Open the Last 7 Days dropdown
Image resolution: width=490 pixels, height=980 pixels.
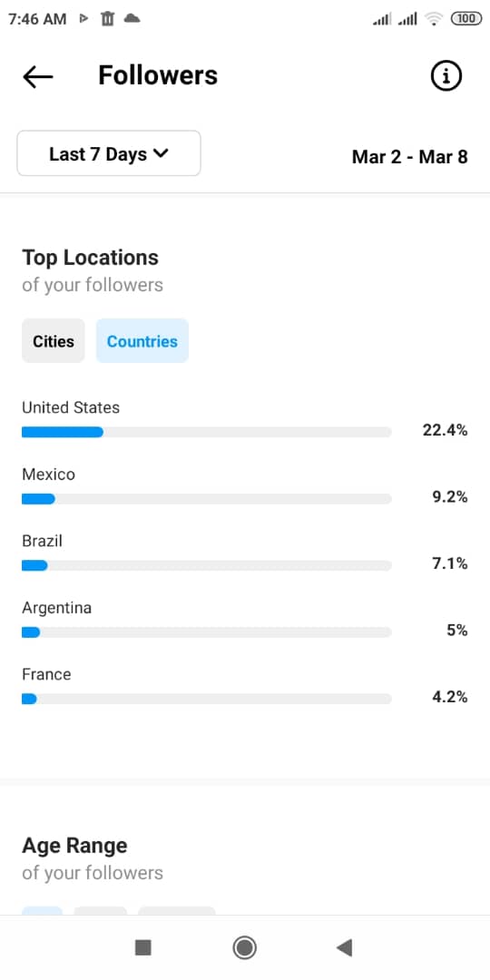[x=109, y=153]
